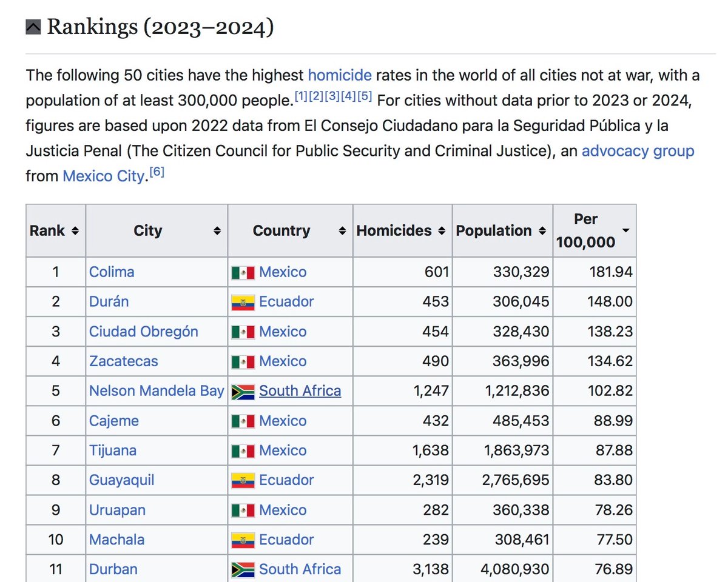Click Mexico link in Uruapan row

click(283, 510)
